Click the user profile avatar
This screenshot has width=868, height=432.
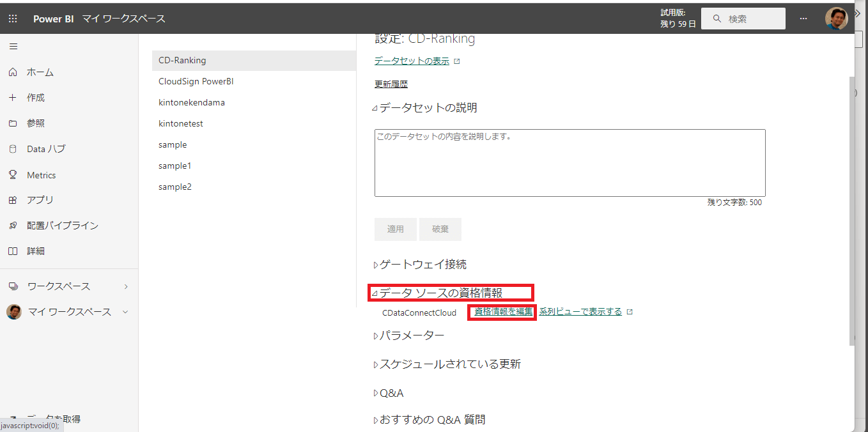point(836,19)
